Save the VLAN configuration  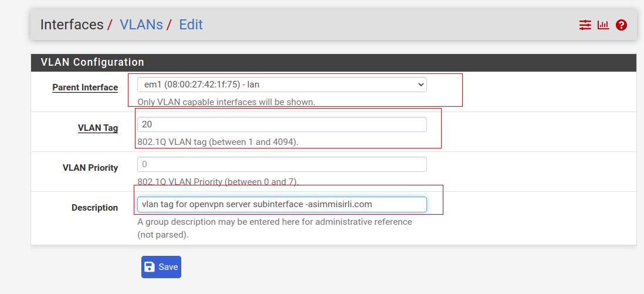point(161,267)
